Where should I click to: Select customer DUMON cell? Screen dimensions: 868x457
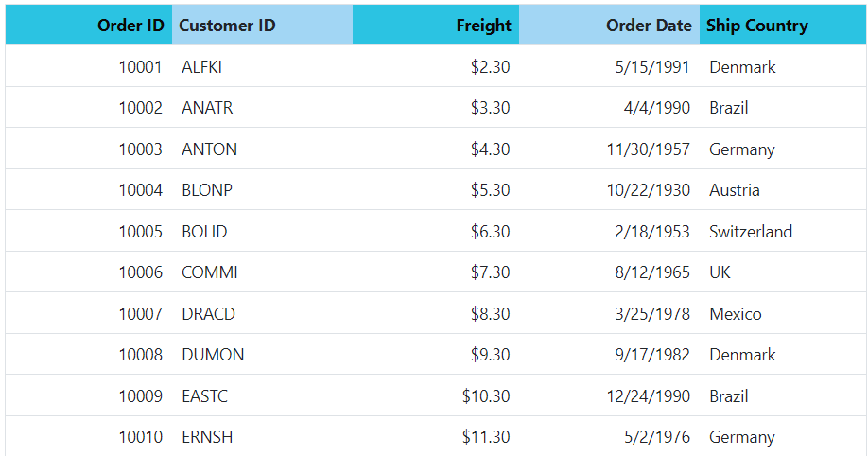point(263,354)
